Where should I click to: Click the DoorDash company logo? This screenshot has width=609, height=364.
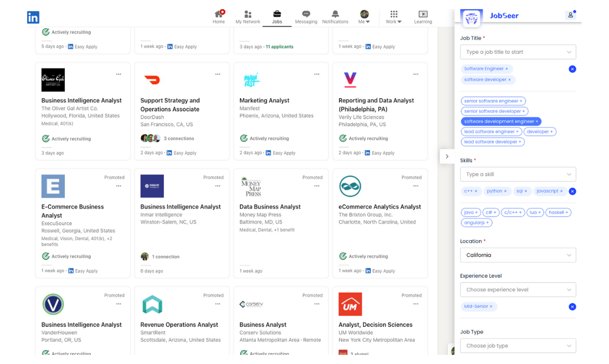[x=152, y=80]
